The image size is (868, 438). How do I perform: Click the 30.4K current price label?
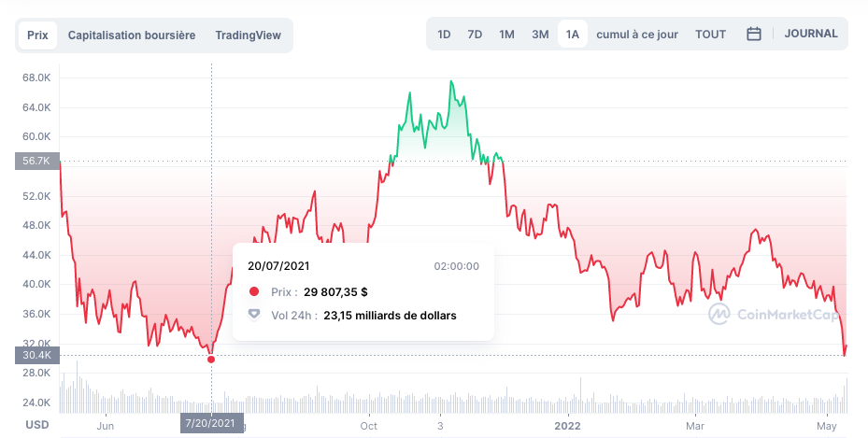37,355
